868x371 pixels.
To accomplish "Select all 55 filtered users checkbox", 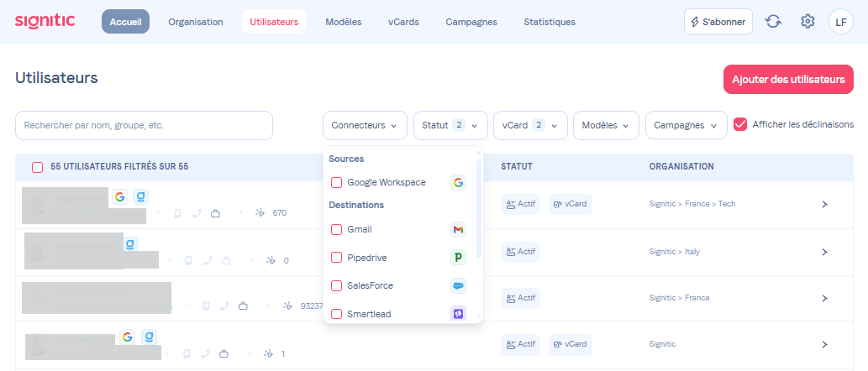I will [37, 167].
